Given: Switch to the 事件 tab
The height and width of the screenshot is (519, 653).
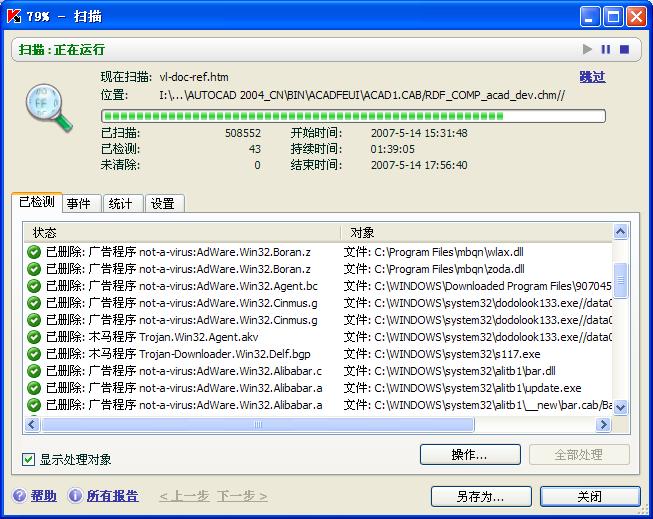Looking at the screenshot, I should 82,203.
